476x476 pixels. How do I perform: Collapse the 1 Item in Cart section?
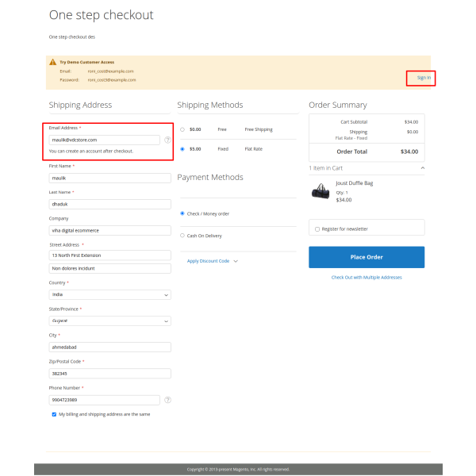tap(421, 168)
